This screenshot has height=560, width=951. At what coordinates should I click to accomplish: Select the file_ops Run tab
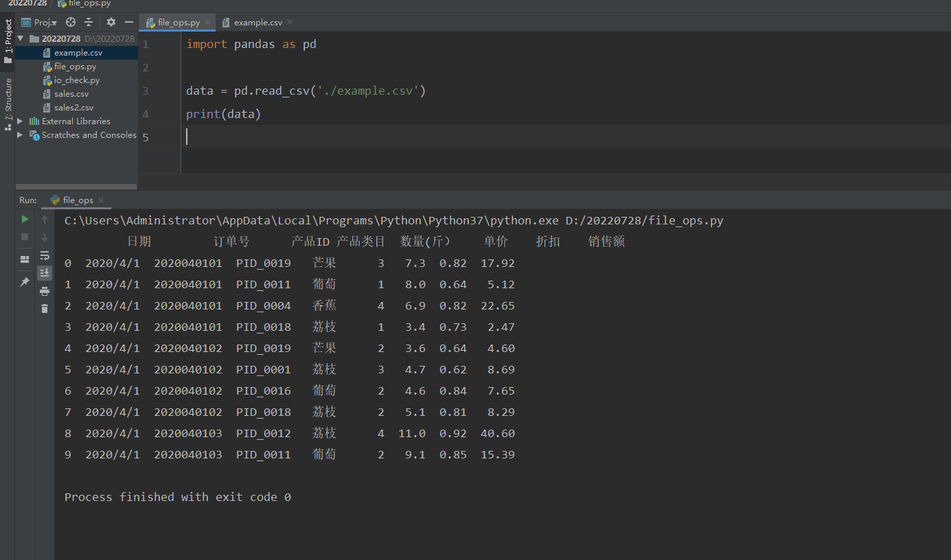78,200
